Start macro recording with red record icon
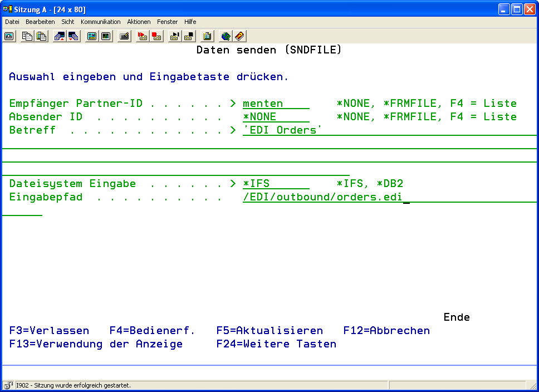Screen dimensions: 539x392 tap(143, 36)
